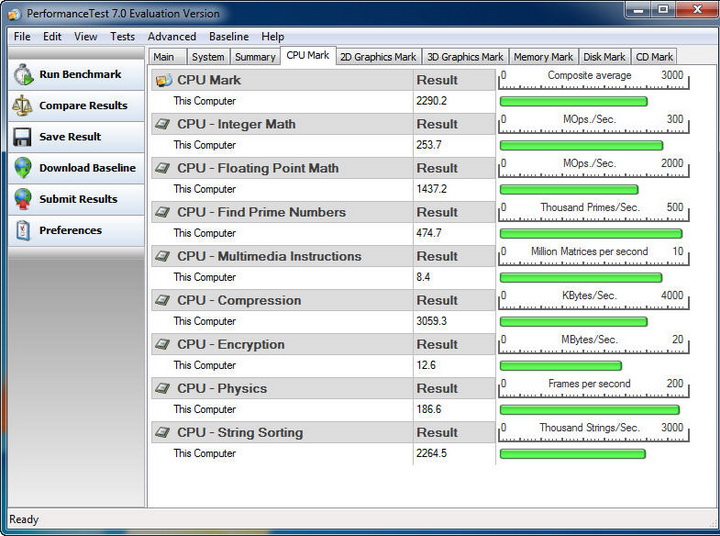The height and width of the screenshot is (536, 720).
Task: Click the CPU Mark header icon
Action: point(163,80)
